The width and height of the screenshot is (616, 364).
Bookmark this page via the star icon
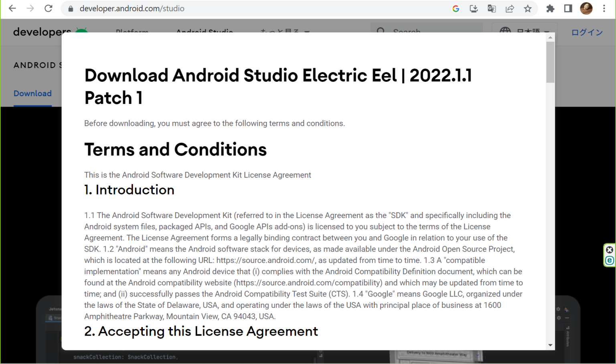coord(528,8)
